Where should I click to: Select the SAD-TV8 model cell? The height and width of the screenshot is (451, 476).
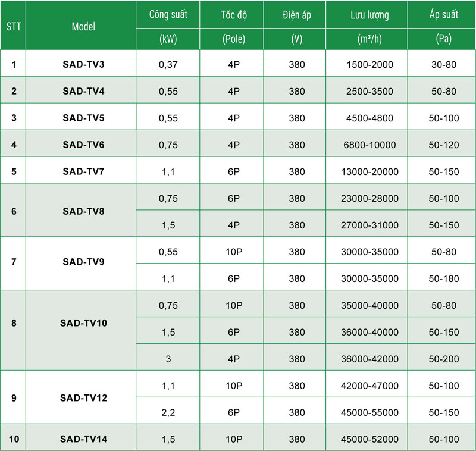tap(83, 211)
